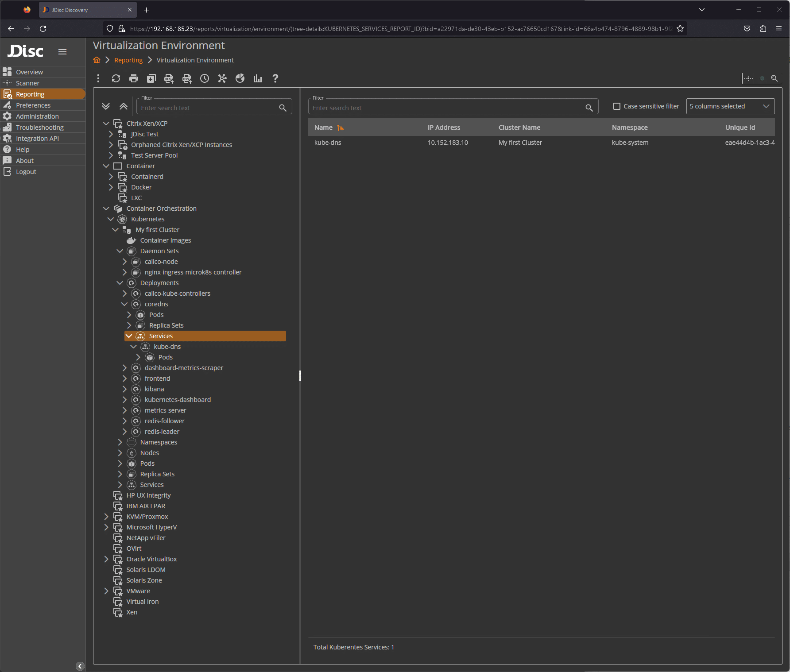This screenshot has height=672, width=790.
Task: Open the magnifier search in the toolbar corner
Action: coord(775,78)
